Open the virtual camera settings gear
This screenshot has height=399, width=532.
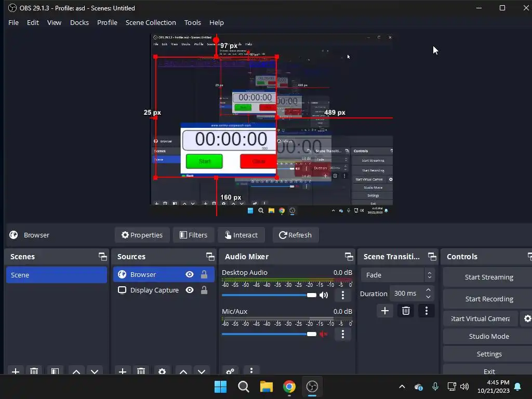click(x=527, y=318)
